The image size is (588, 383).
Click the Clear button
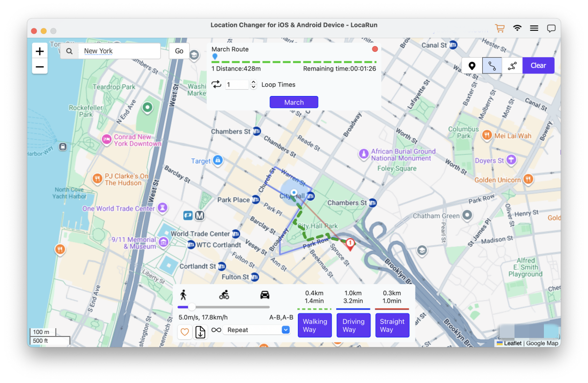point(538,66)
